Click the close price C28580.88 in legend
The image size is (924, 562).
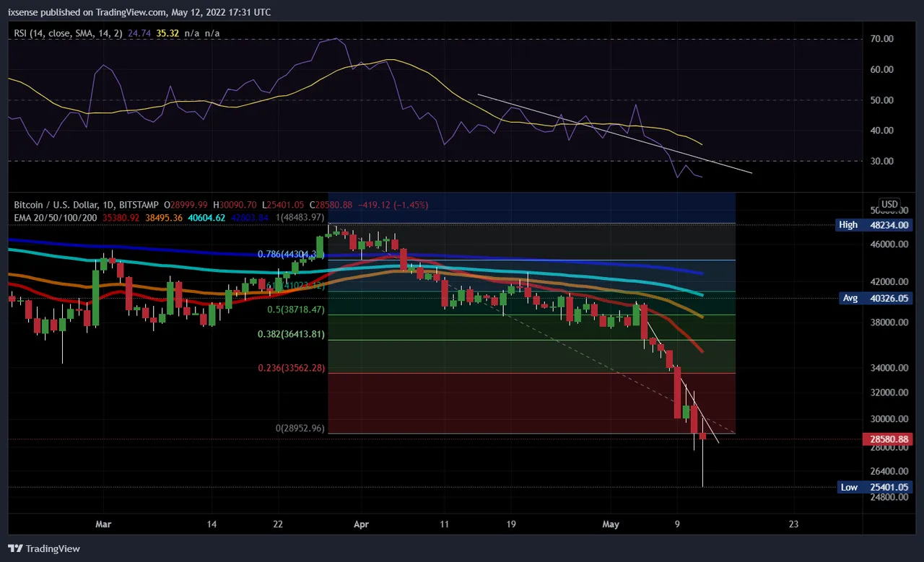coord(330,206)
